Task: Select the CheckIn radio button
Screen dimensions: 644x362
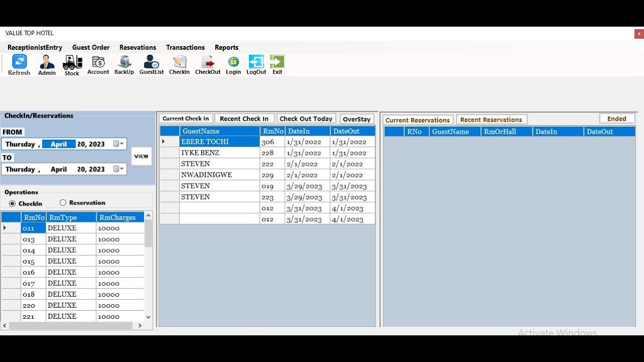Action: [13, 204]
